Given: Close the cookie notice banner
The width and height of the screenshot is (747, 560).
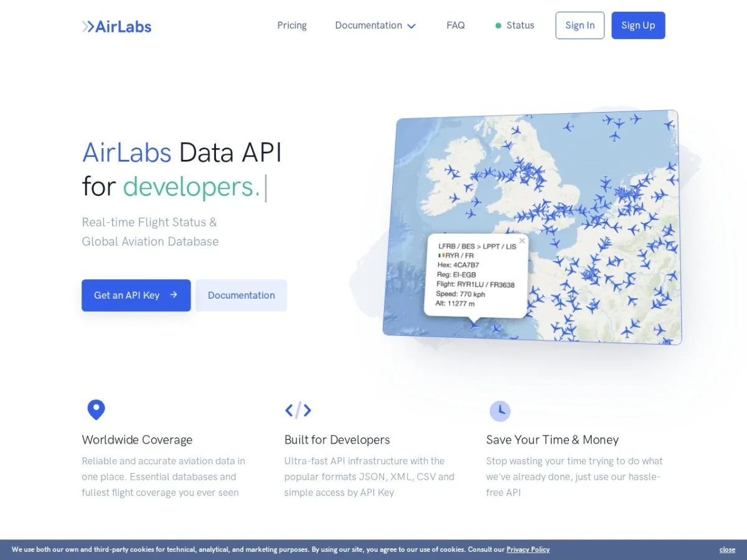Looking at the screenshot, I should (727, 549).
